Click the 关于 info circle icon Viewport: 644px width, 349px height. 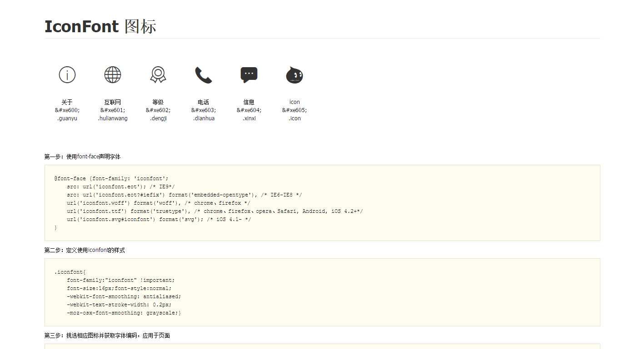coord(67,75)
